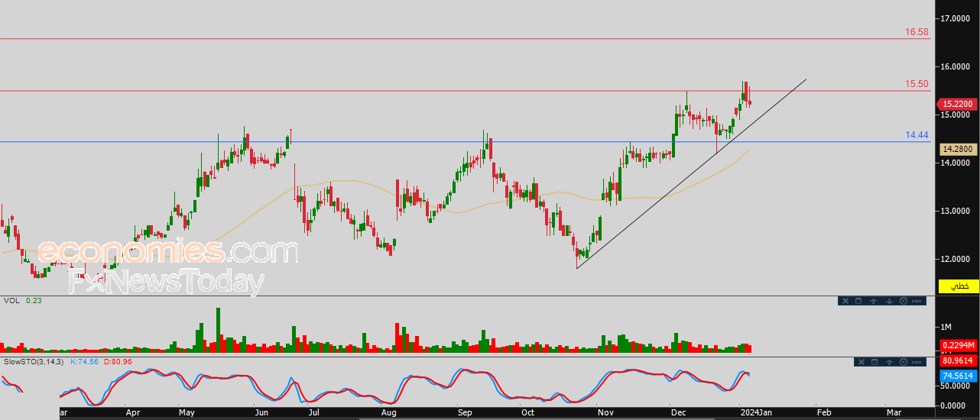Click the 14.2800 moving average tag
980x420 pixels.
pos(958,150)
